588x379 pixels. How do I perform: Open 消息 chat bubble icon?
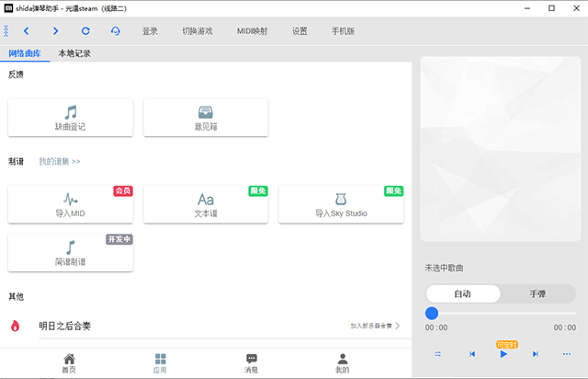coord(251,363)
